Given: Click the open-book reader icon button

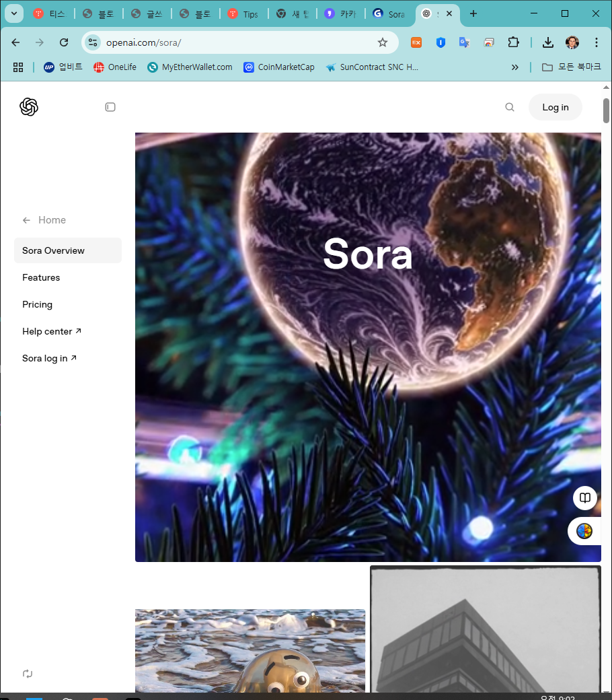Looking at the screenshot, I should (585, 498).
